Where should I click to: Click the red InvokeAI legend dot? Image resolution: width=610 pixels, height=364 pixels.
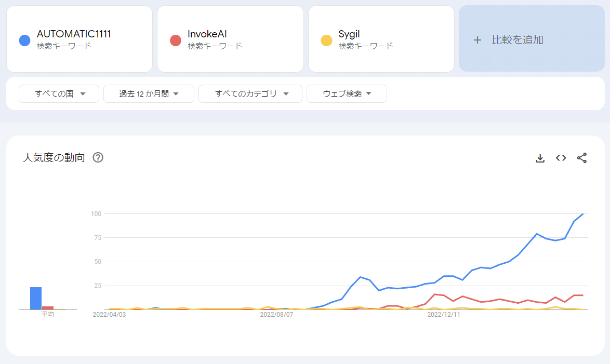coord(175,39)
